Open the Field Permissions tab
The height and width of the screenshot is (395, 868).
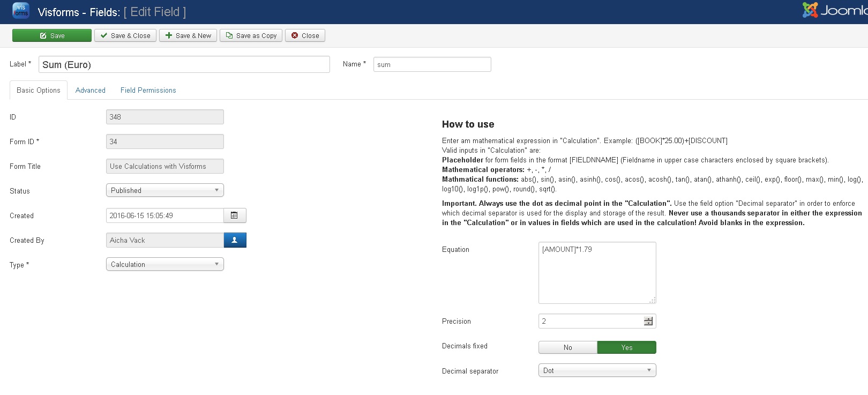pyautogui.click(x=148, y=90)
